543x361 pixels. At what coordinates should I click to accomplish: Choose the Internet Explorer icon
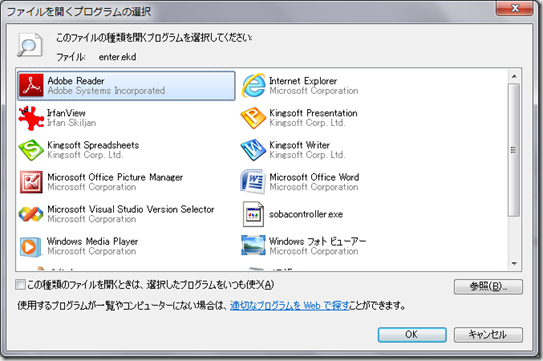[x=253, y=85]
